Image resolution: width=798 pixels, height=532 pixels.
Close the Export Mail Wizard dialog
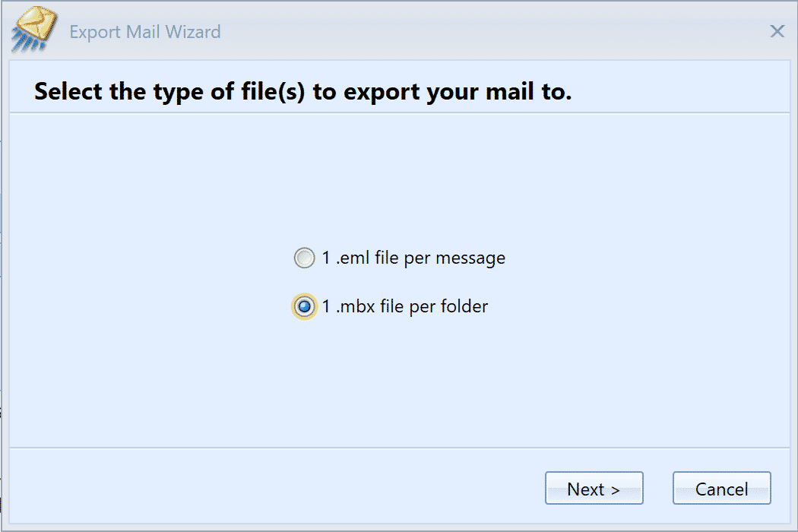(x=777, y=32)
